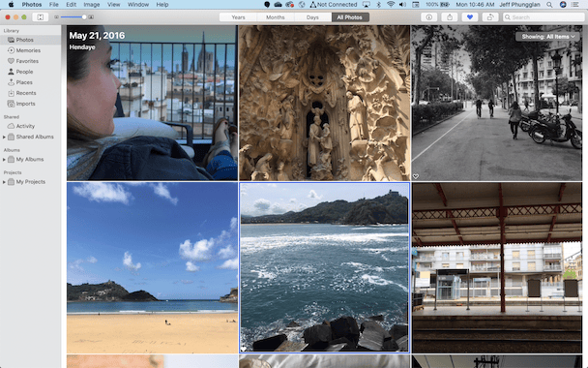
Task: Expand My Albums disclosure triangle
Action: point(4,160)
